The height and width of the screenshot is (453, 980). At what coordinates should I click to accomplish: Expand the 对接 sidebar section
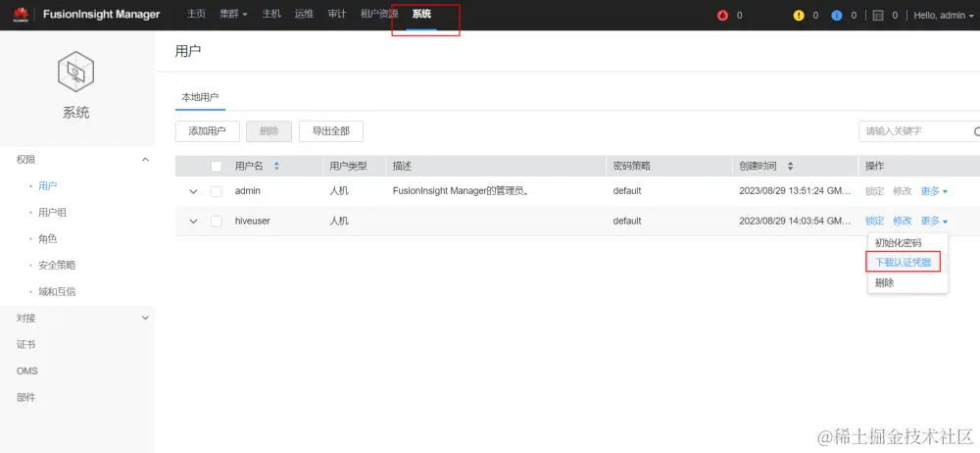click(145, 318)
